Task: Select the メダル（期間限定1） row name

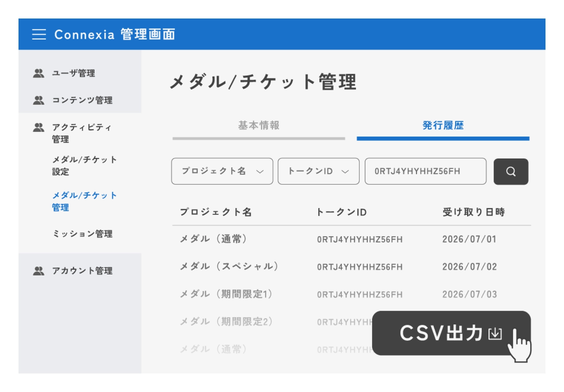Action: click(x=226, y=294)
